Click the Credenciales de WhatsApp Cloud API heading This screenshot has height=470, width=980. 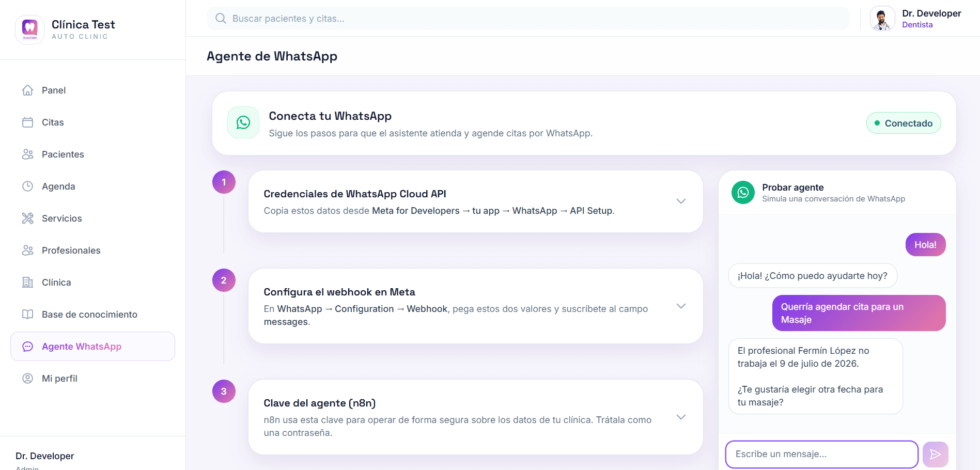[355, 194]
